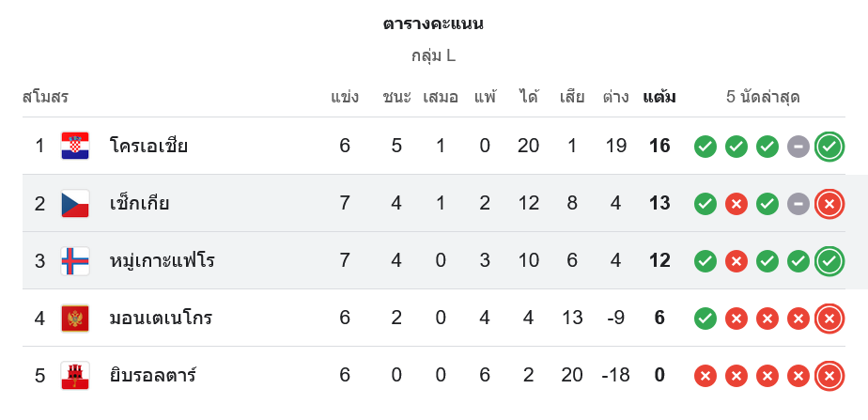The height and width of the screenshot is (420, 868).
Task: Select the ยิบรอลตาร์ team name
Action: (x=152, y=376)
